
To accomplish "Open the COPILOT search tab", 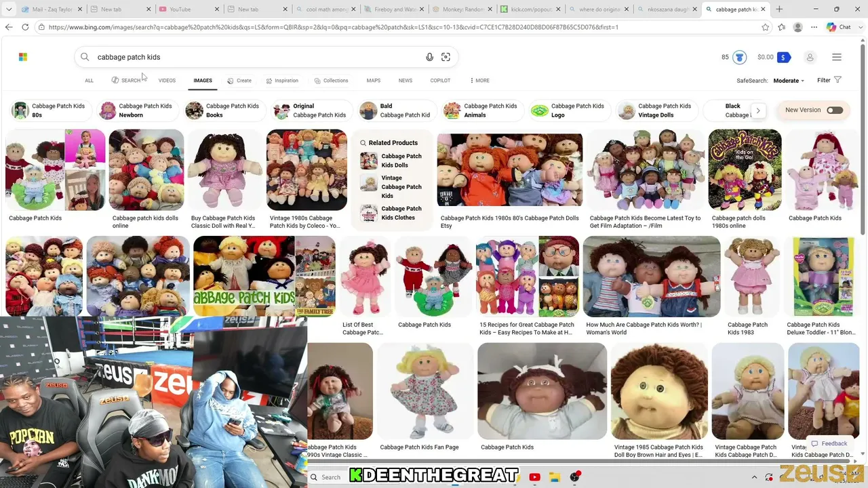I will (440, 81).
